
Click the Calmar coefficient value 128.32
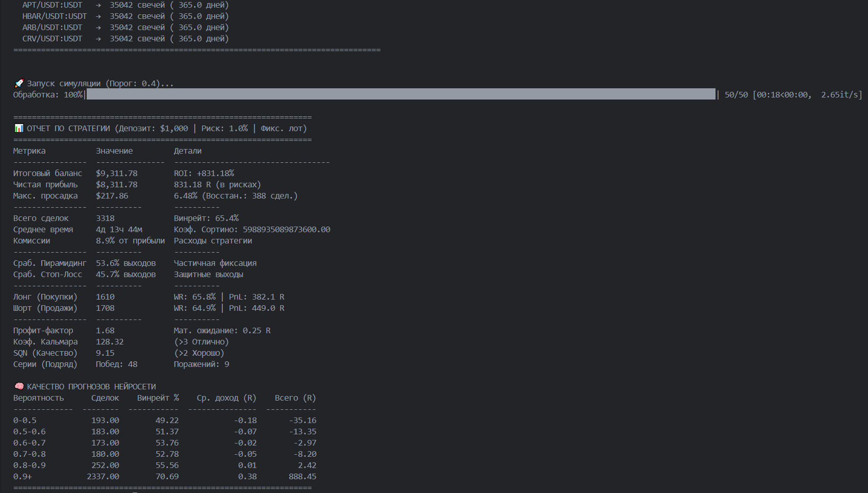point(110,342)
